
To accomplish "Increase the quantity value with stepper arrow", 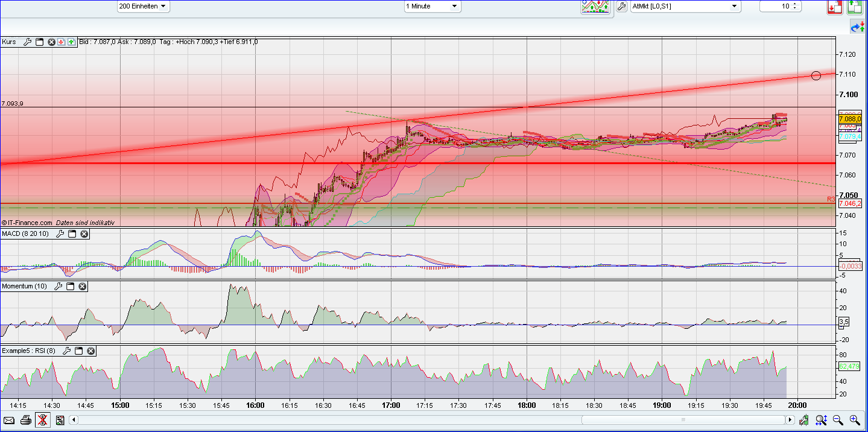I will pos(794,4).
